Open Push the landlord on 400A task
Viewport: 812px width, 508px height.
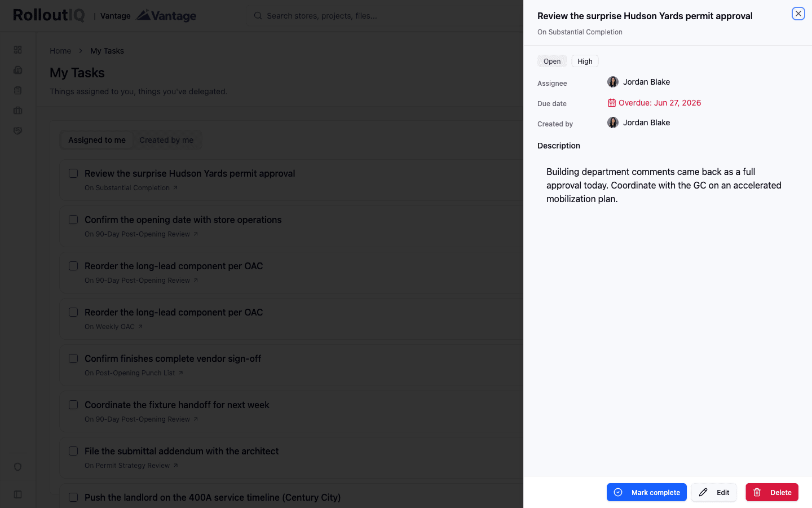pyautogui.click(x=213, y=497)
